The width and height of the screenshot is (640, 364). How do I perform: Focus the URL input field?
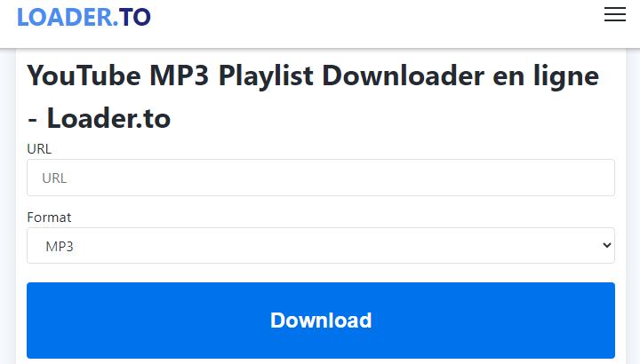[321, 178]
